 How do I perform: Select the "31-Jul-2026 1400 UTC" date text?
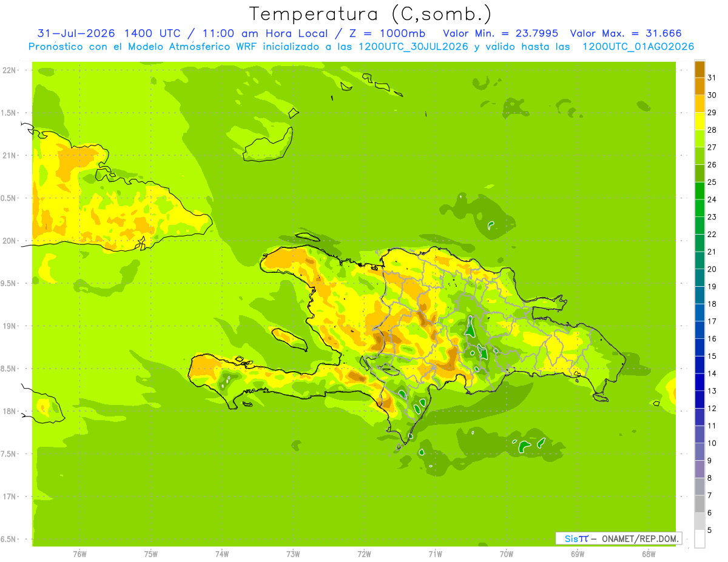pos(109,33)
